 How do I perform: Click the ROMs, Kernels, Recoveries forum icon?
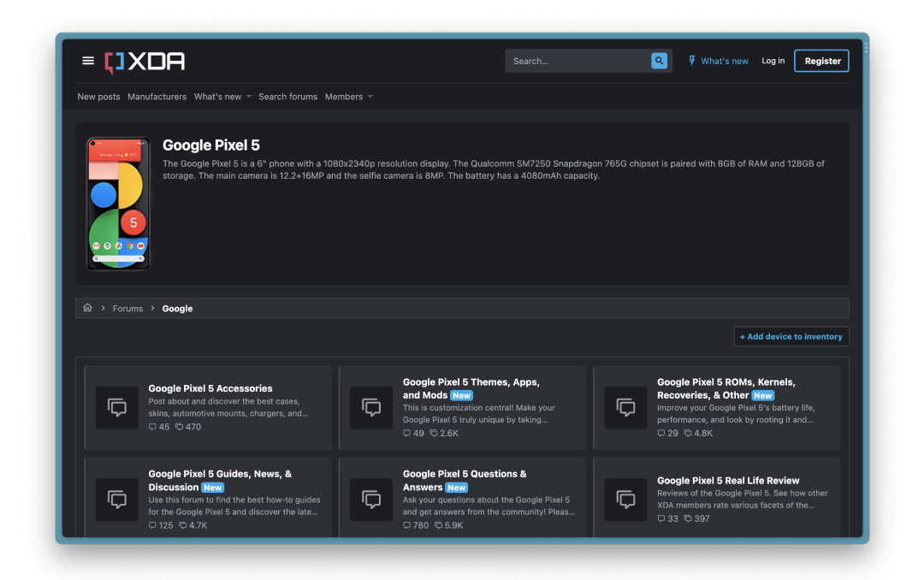(x=625, y=407)
